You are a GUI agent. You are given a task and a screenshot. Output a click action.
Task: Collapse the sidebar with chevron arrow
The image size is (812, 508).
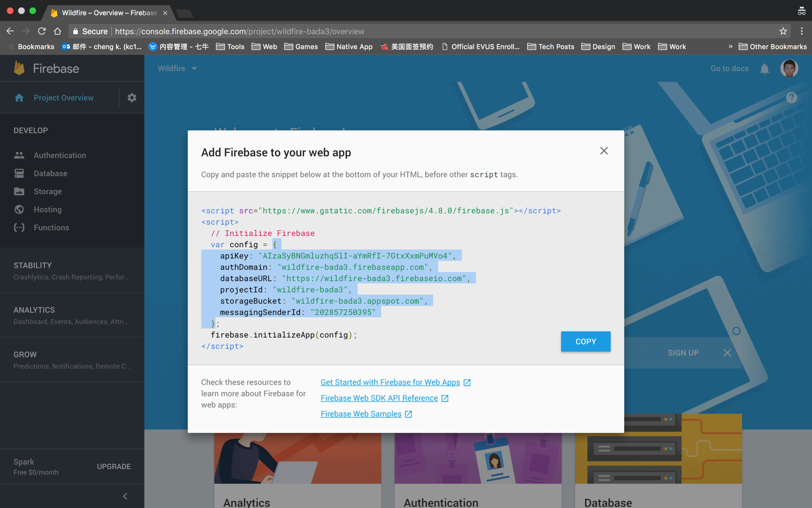(125, 496)
